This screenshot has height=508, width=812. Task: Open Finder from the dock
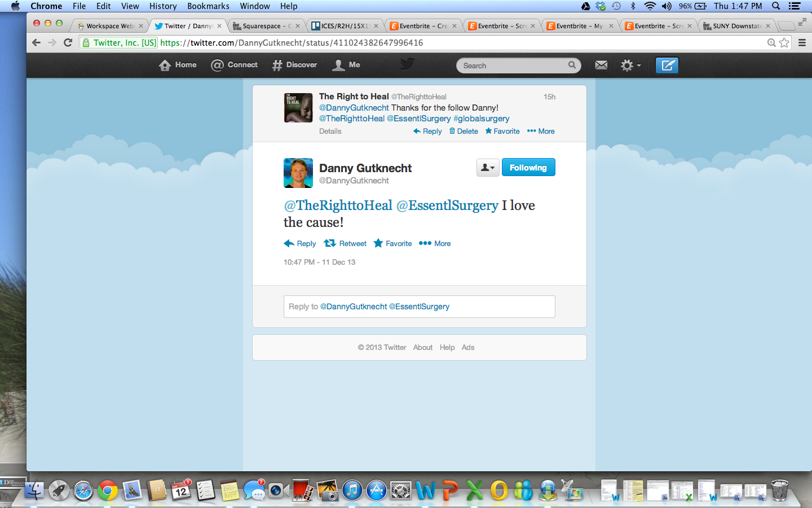point(34,491)
